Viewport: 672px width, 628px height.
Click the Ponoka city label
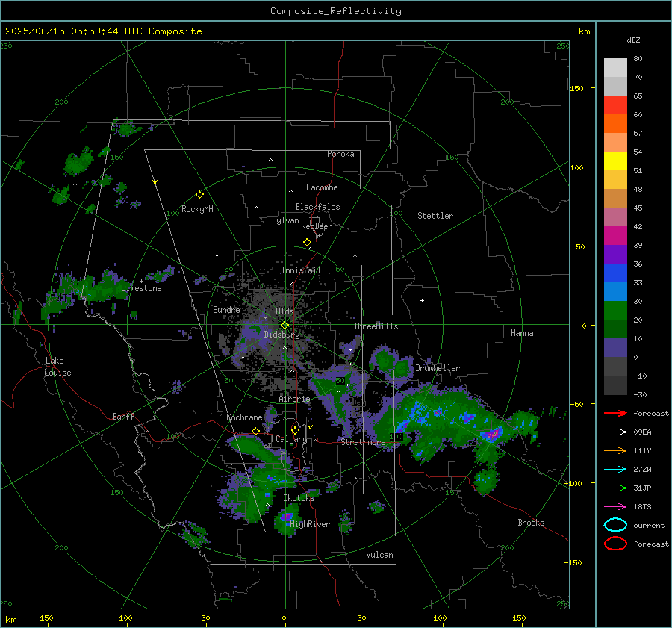(x=340, y=154)
